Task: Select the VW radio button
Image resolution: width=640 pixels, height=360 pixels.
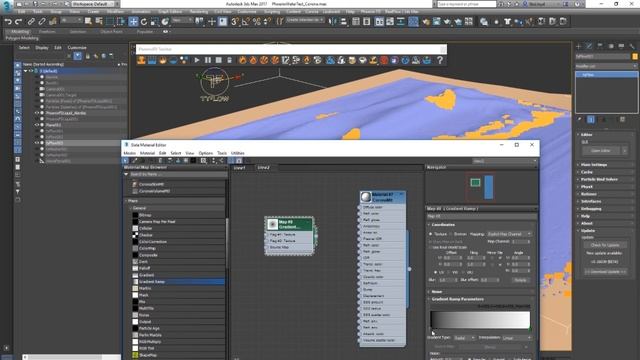Action: pyautogui.click(x=448, y=272)
